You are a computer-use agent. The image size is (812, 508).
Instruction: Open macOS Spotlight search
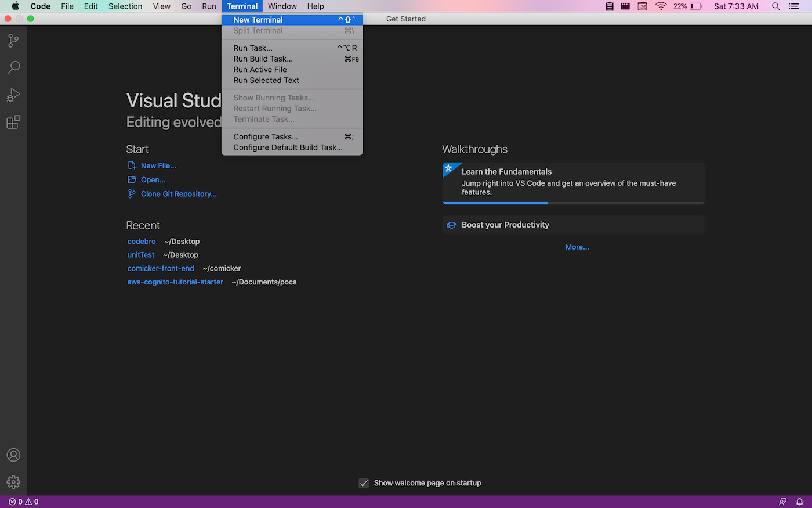(775, 6)
